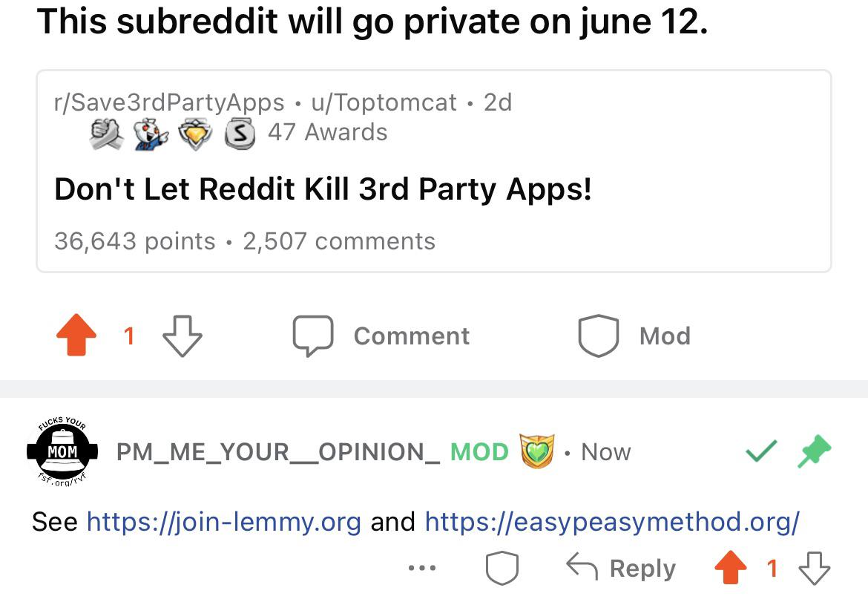Downvote the pinned comment
Screen dimensions: 868x605
(x=814, y=569)
